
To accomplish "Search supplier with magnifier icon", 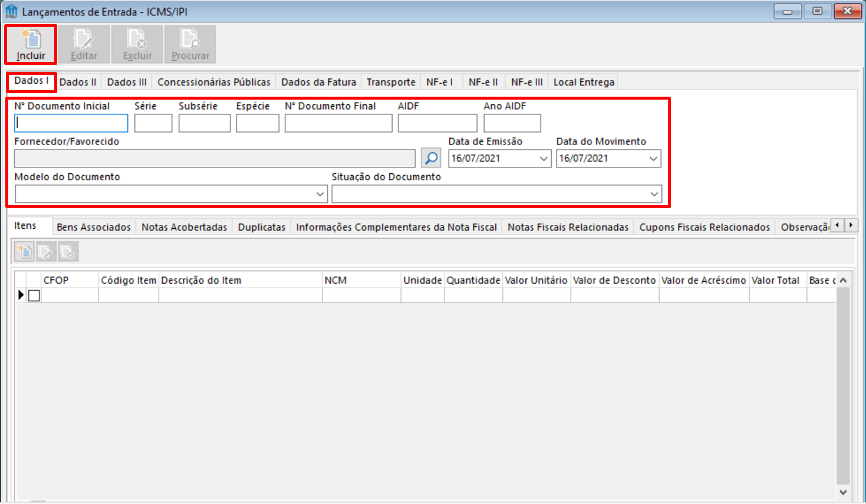I will click(431, 158).
